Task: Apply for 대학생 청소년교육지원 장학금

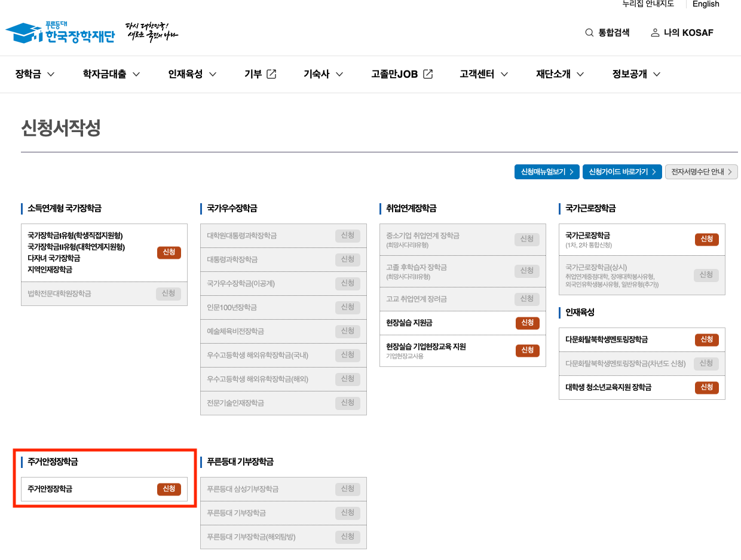Action: 706,387
